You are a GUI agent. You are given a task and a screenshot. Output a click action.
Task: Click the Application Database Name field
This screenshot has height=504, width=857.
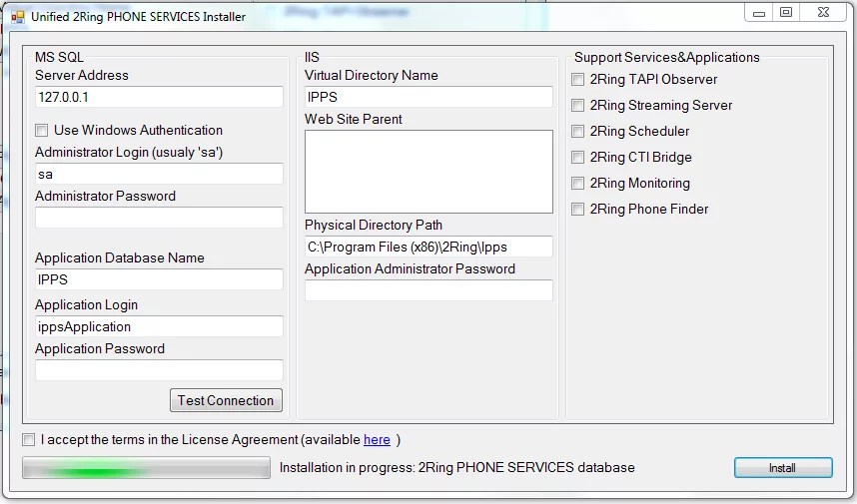coord(159,279)
